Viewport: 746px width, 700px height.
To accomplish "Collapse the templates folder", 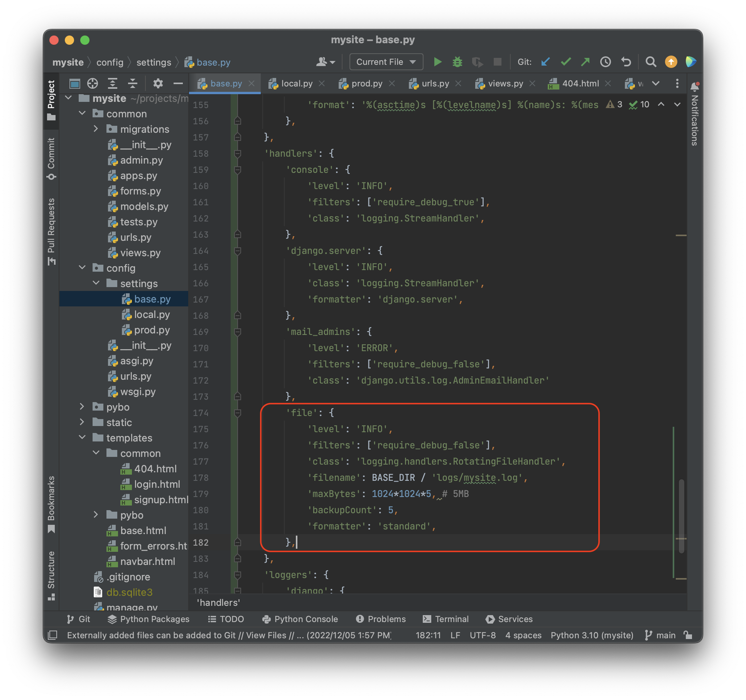I will coord(82,438).
